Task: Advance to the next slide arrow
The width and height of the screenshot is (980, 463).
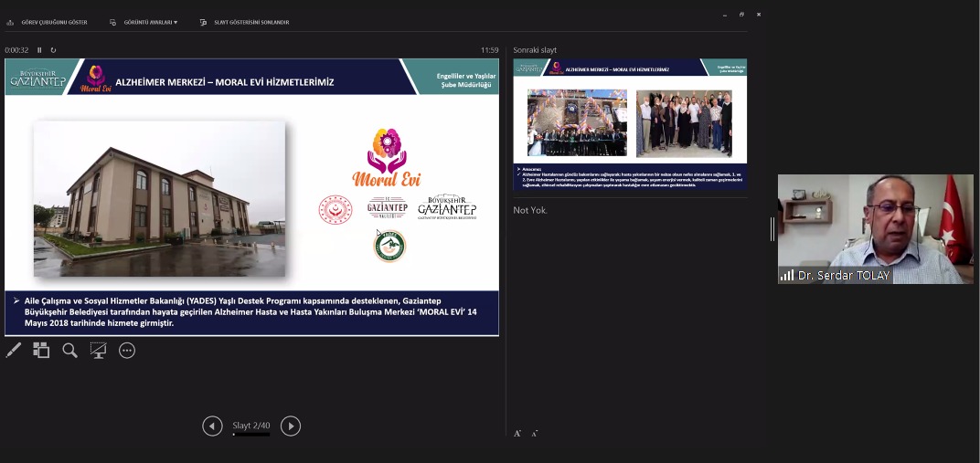Action: click(291, 426)
